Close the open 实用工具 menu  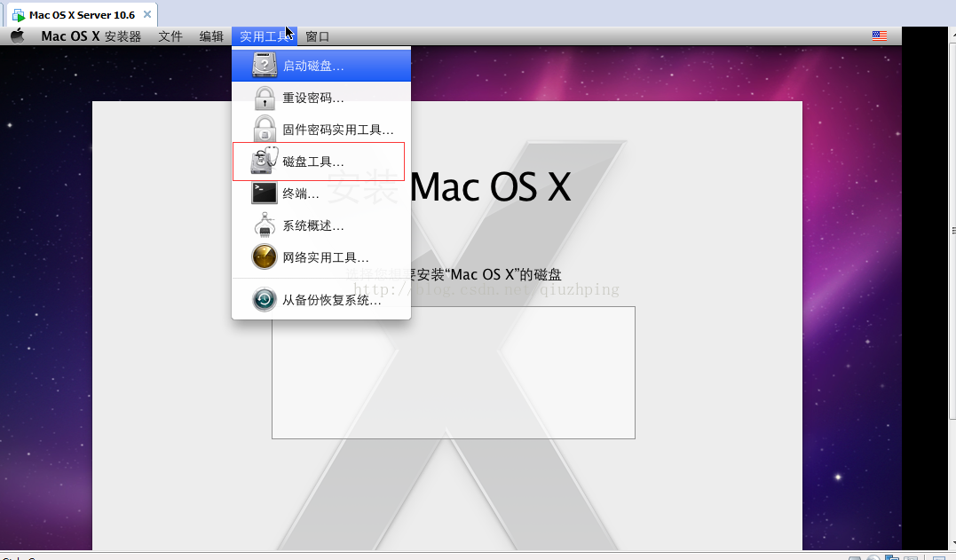point(264,36)
